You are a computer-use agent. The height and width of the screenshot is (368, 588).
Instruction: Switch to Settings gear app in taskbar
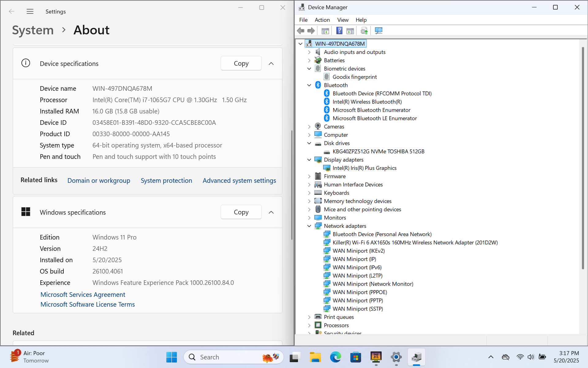(x=396, y=357)
